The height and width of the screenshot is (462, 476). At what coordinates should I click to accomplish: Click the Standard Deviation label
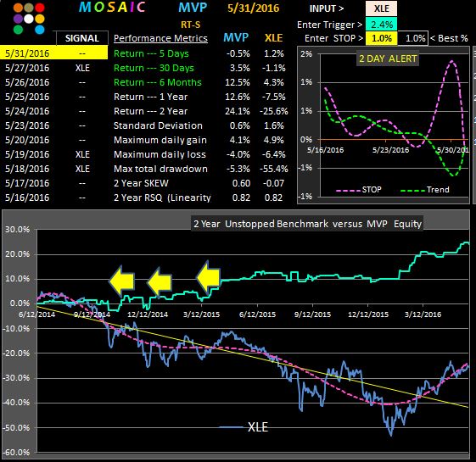158,125
